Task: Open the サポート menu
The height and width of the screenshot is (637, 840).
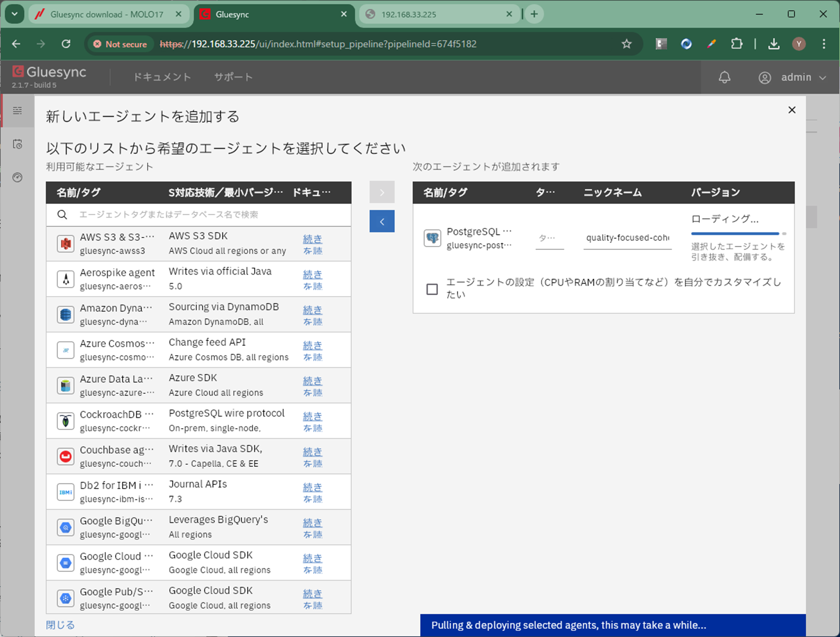Action: [x=233, y=77]
